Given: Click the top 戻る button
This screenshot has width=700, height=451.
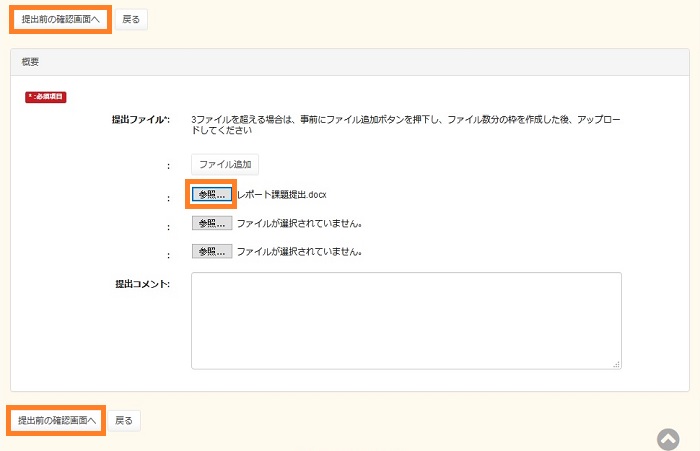Looking at the screenshot, I should coord(131,20).
